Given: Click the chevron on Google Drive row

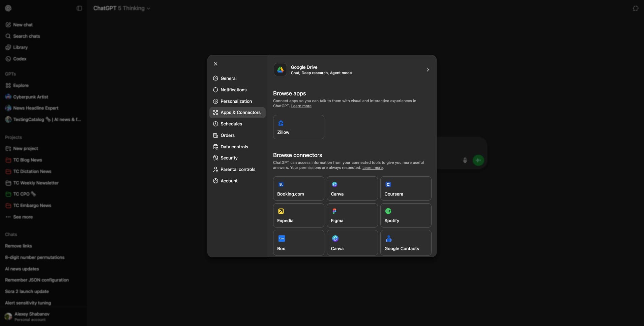Looking at the screenshot, I should (428, 70).
